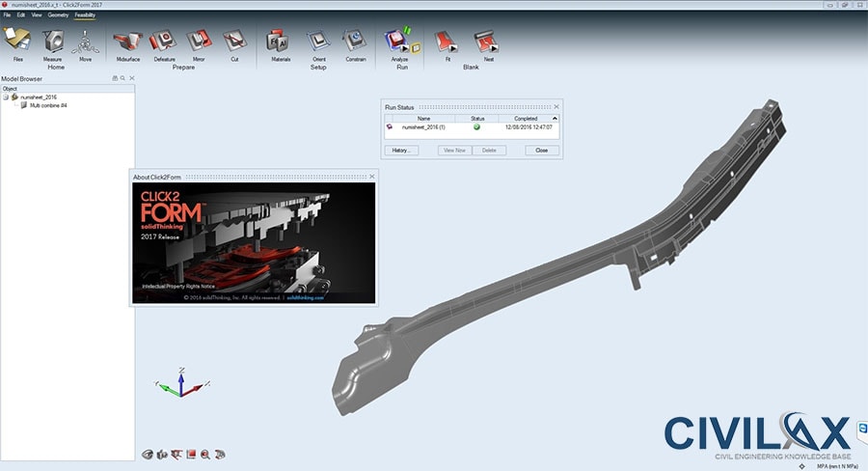Click the magnifier zoom icon in bottom toolbar
868x471 pixels.
click(x=205, y=455)
